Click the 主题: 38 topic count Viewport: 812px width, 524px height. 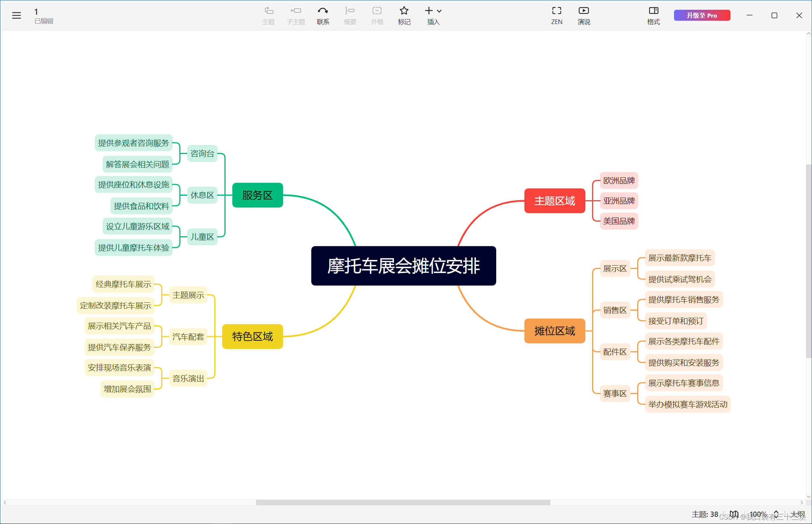[x=705, y=514]
